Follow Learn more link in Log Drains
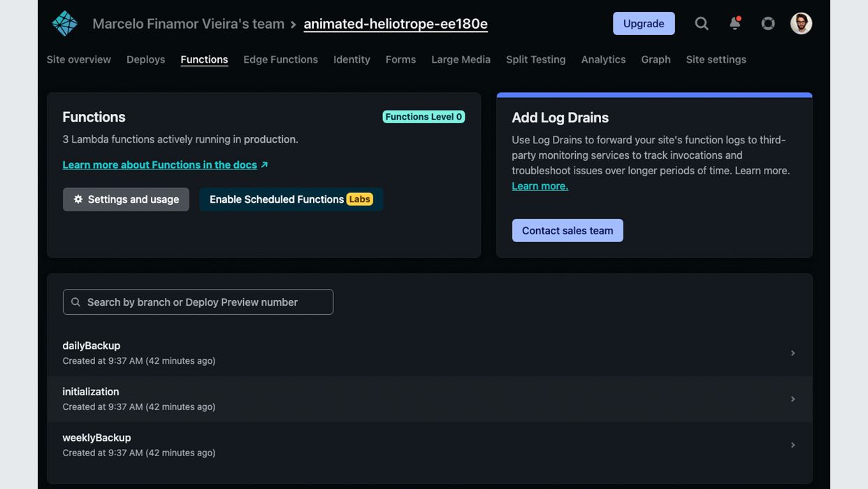Viewport: 868px width, 489px height. pos(540,186)
